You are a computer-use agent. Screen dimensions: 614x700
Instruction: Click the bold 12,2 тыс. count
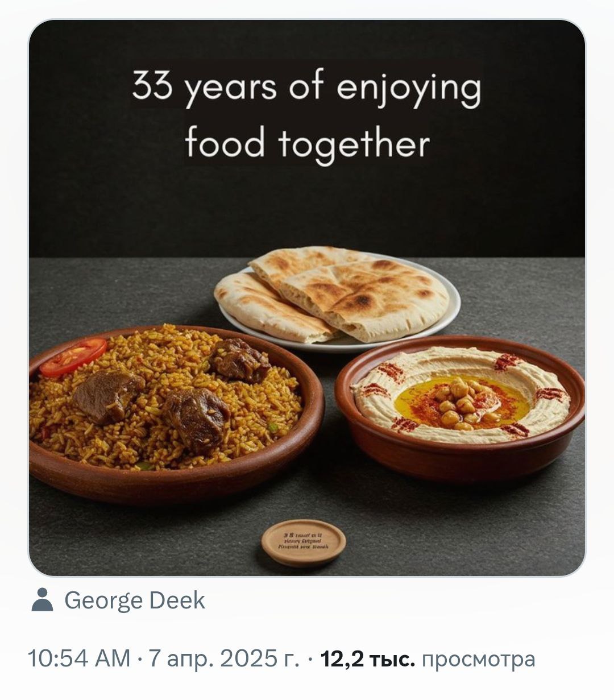click(368, 659)
